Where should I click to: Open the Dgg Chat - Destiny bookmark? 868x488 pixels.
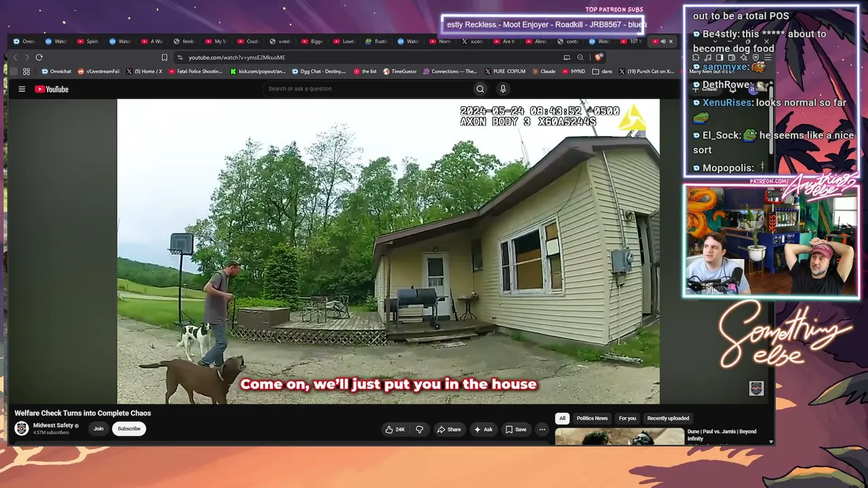(319, 71)
